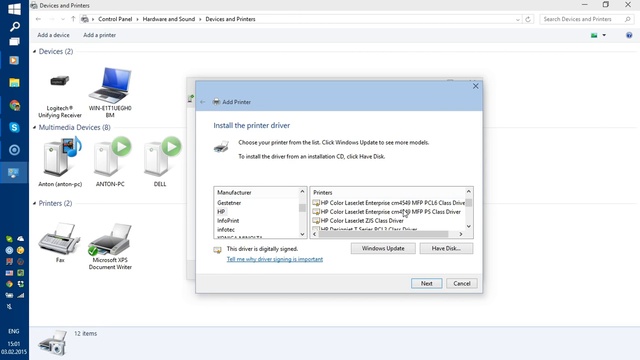Click the green checkmark tray icon
This screenshot has height=360, width=640.
click(x=9, y=239)
